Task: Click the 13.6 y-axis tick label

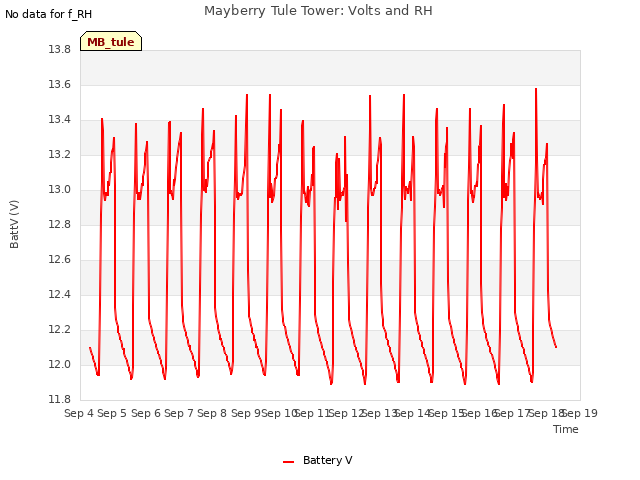Action: pyautogui.click(x=60, y=84)
